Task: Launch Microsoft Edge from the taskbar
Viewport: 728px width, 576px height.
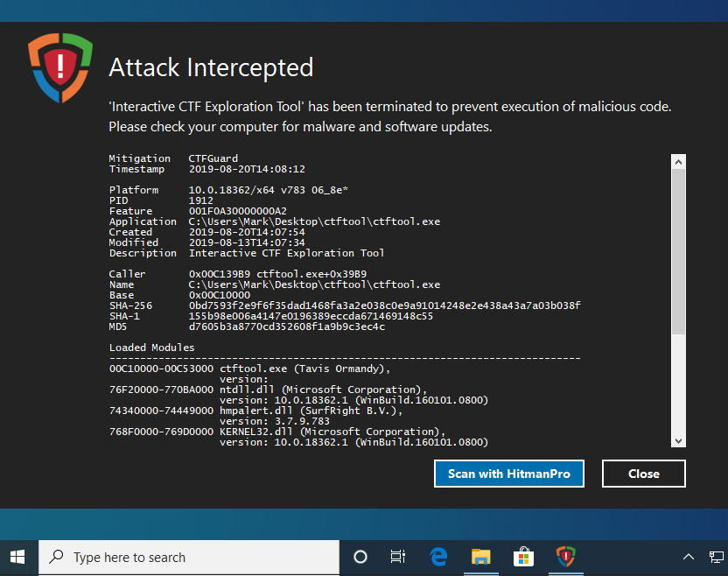Action: (x=438, y=557)
